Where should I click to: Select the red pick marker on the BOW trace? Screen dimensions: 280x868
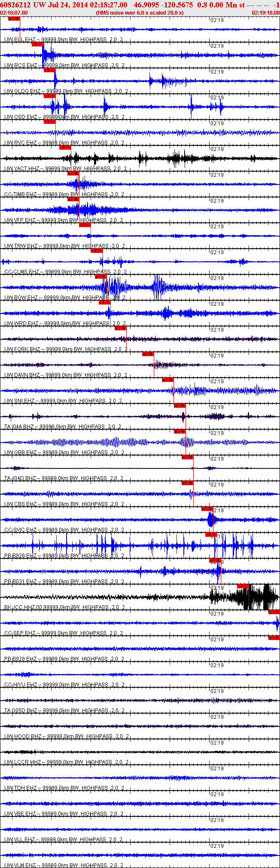point(100,277)
